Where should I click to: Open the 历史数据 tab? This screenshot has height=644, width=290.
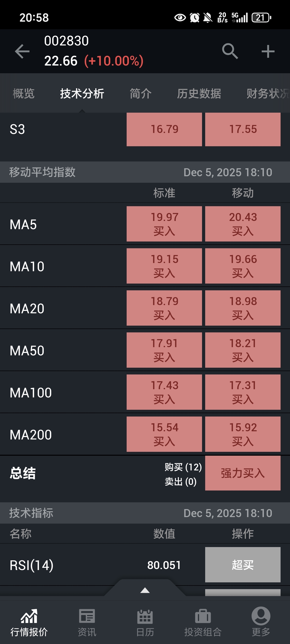click(x=199, y=94)
